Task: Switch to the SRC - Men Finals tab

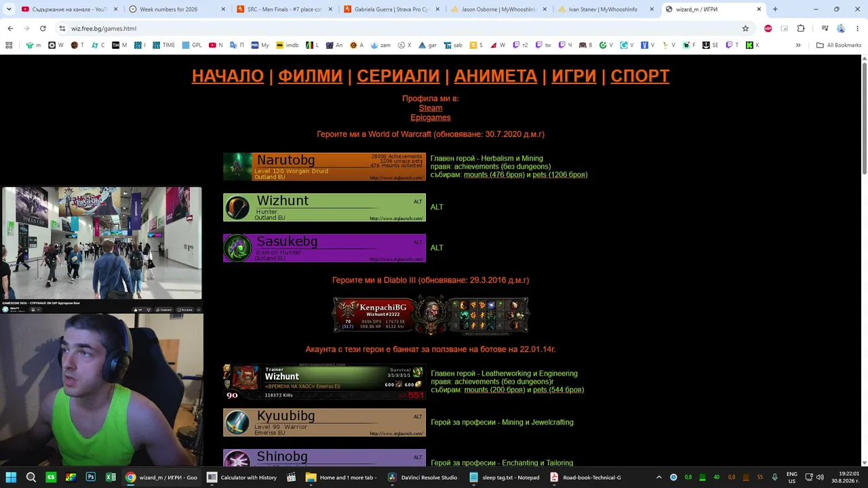Action: [283, 9]
